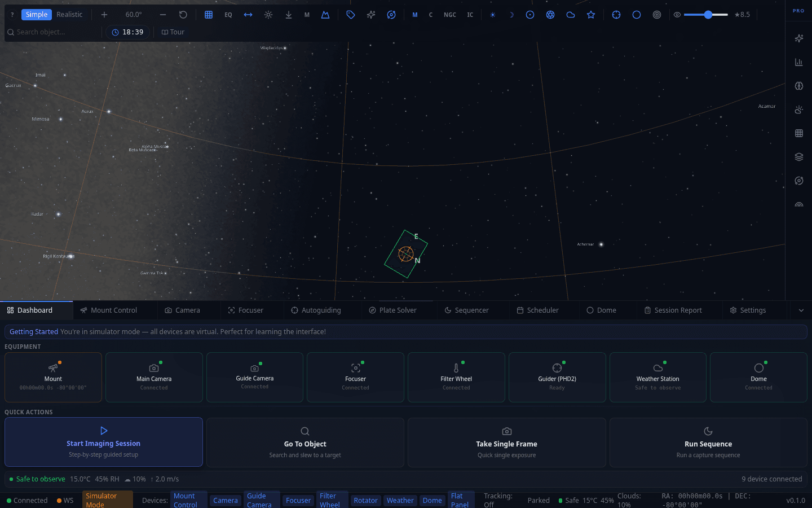Click the download arrow icon
The width and height of the screenshot is (812, 508).
(289, 15)
